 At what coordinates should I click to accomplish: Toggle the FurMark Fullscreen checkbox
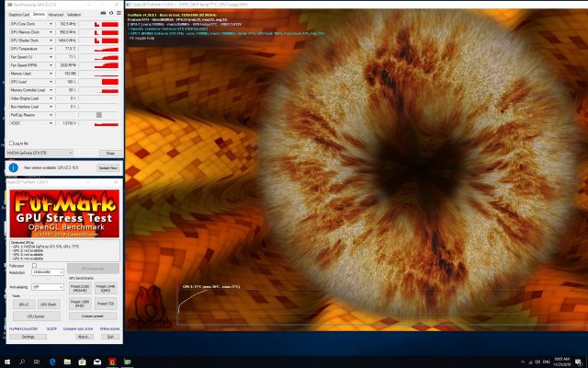34,265
